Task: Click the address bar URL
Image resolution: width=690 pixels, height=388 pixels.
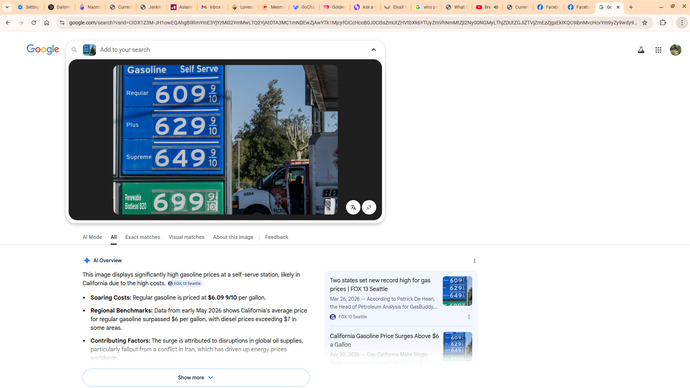Action: [x=352, y=22]
